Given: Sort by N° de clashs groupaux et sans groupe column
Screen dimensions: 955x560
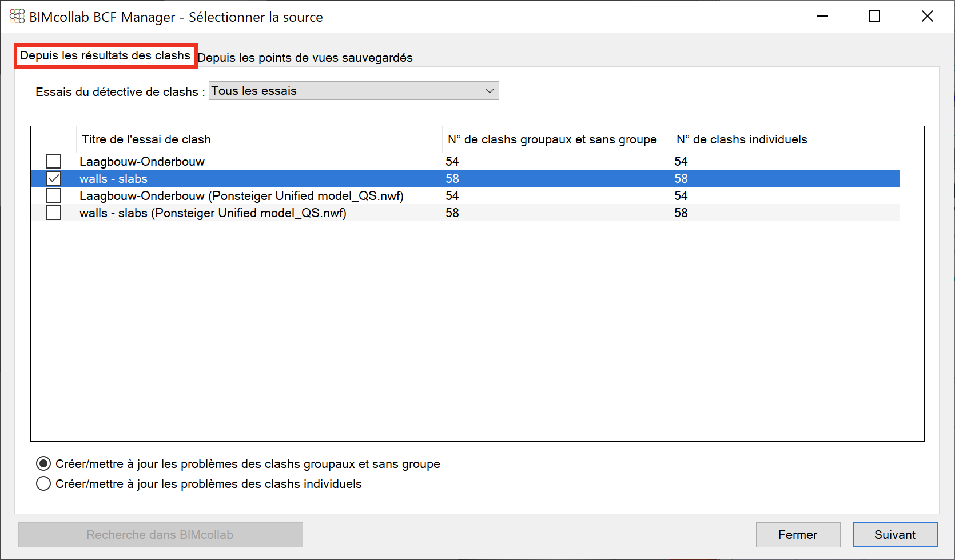Looking at the screenshot, I should (x=556, y=139).
